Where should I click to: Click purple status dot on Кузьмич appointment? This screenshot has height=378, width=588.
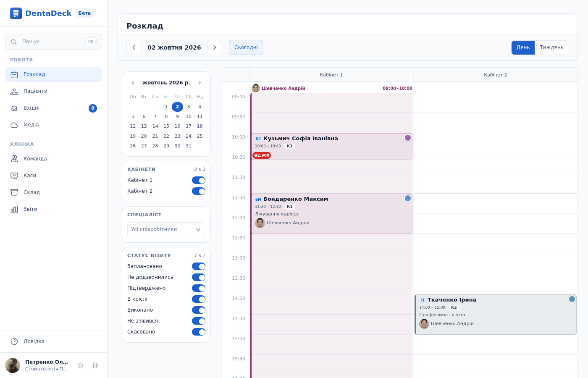coord(407,138)
